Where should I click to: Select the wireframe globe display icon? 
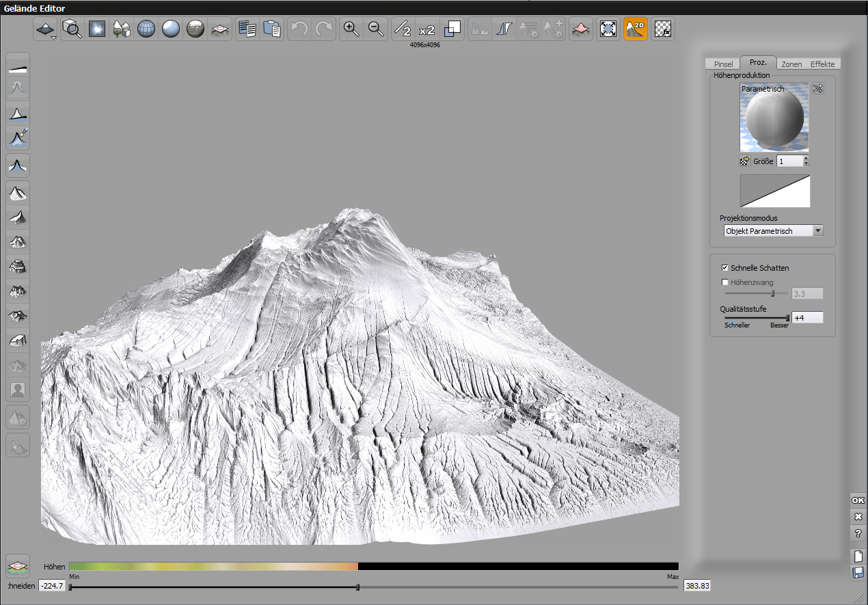click(146, 29)
